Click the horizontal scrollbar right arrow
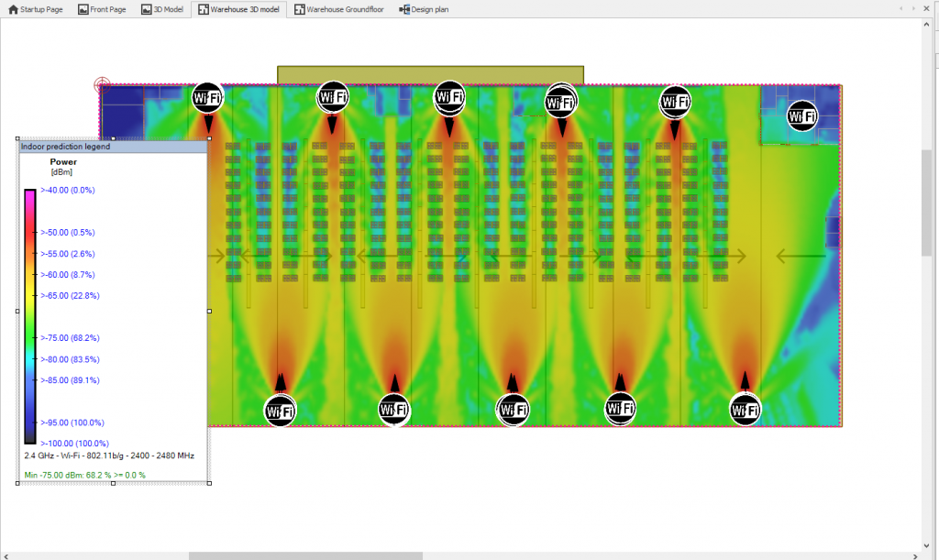This screenshot has width=939, height=560. 915,555
